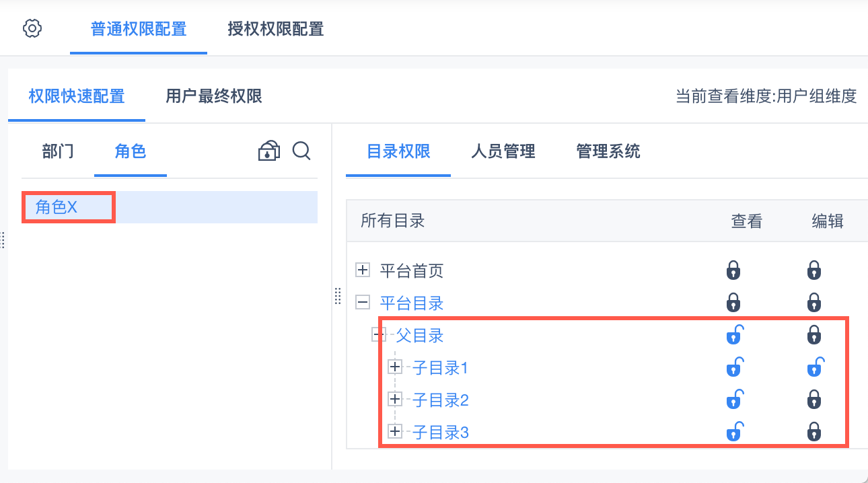Open the 人员管理 tab
868x483 pixels.
pyautogui.click(x=503, y=151)
